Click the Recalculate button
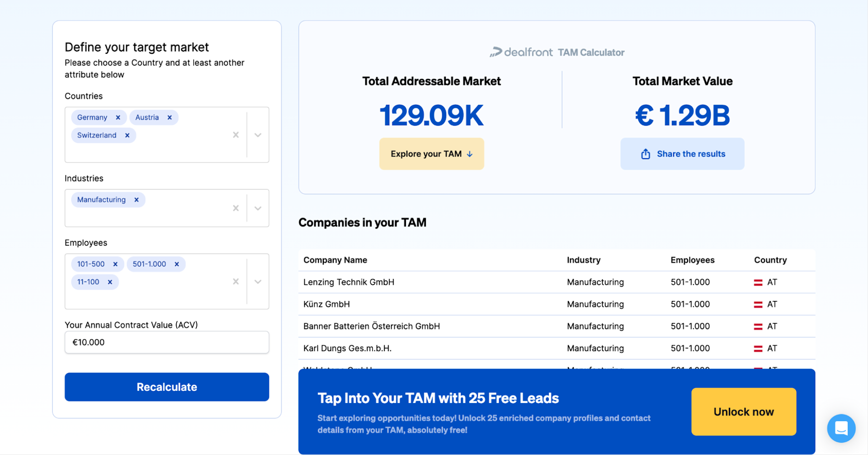868x455 pixels. pyautogui.click(x=166, y=386)
